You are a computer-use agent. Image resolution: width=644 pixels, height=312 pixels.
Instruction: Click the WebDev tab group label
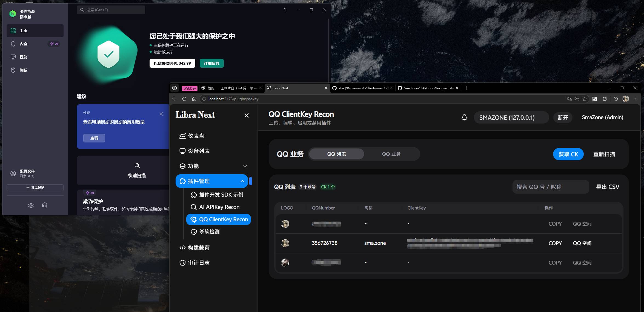tap(190, 88)
